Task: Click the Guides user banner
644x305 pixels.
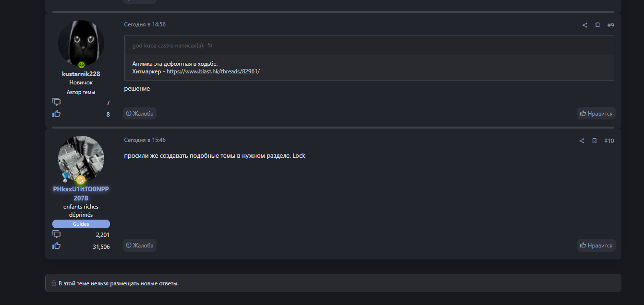Action: click(x=81, y=224)
